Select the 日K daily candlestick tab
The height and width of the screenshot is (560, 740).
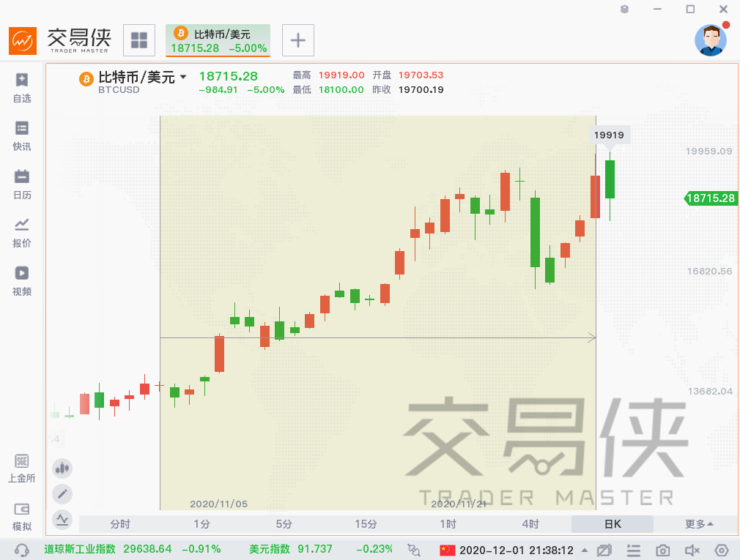click(x=613, y=523)
